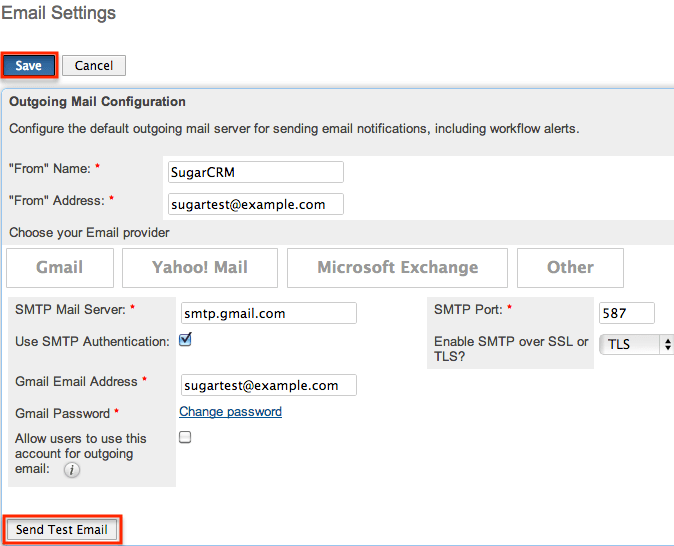Open the Change password link
This screenshot has height=546, width=674.
(230, 411)
